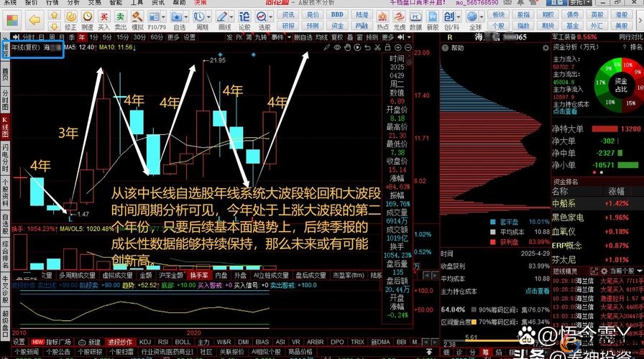
Task: Switch to 30分 period tab
Action: pyautogui.click(x=139, y=37)
